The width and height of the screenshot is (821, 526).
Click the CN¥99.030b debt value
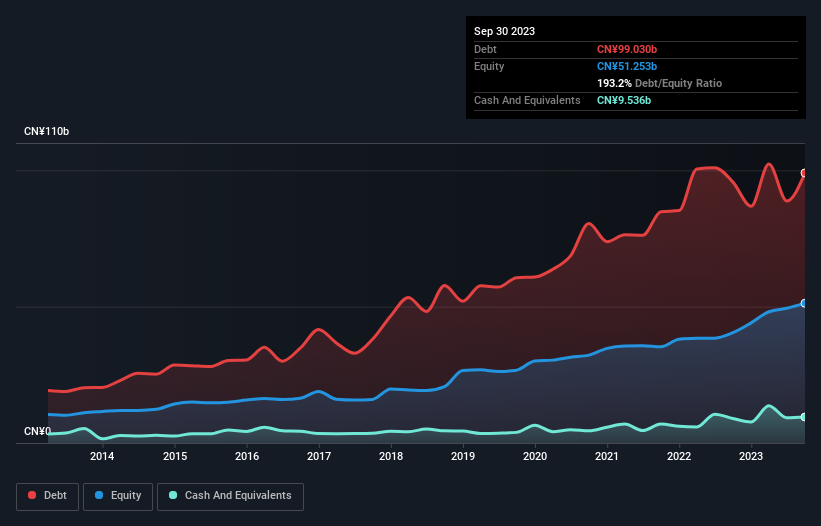point(627,49)
